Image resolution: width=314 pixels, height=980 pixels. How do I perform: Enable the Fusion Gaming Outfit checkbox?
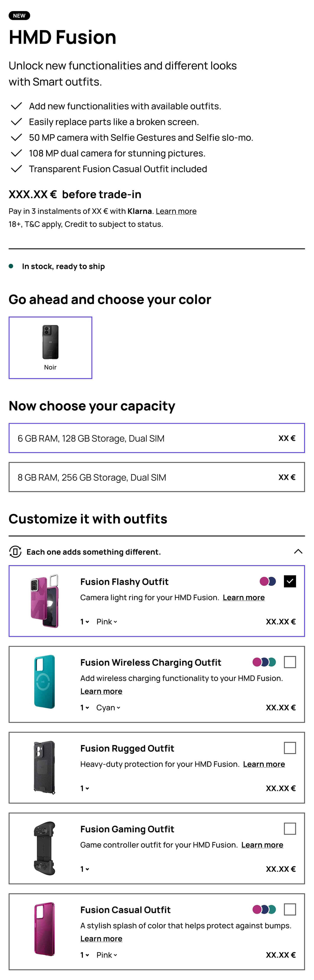click(x=290, y=829)
